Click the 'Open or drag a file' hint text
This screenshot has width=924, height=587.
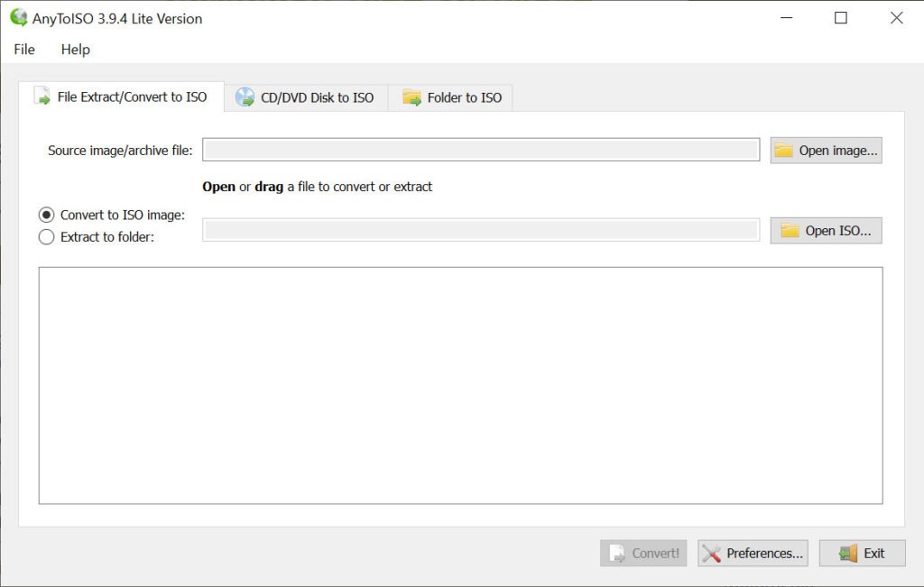coord(317,187)
